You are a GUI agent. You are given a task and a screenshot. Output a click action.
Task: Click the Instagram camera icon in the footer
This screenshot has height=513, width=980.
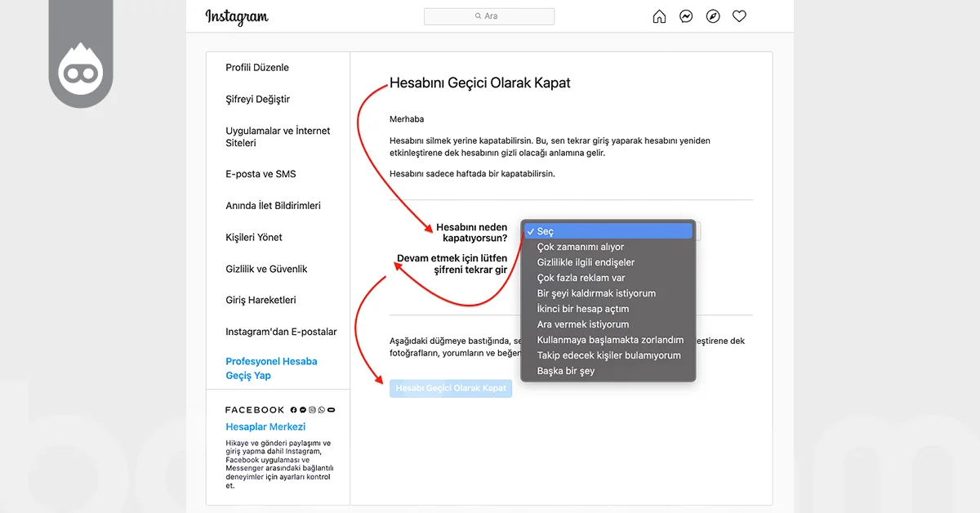pyautogui.click(x=311, y=409)
